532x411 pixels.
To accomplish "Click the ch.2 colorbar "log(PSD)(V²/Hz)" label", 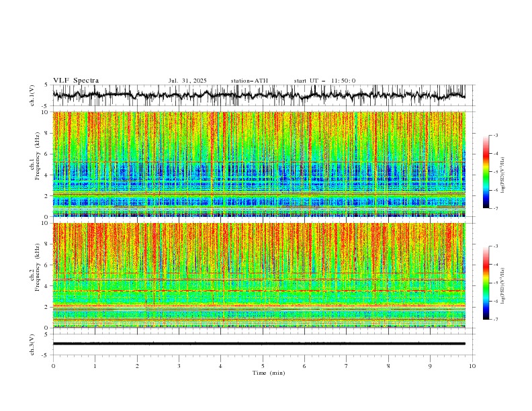I will point(503,285).
